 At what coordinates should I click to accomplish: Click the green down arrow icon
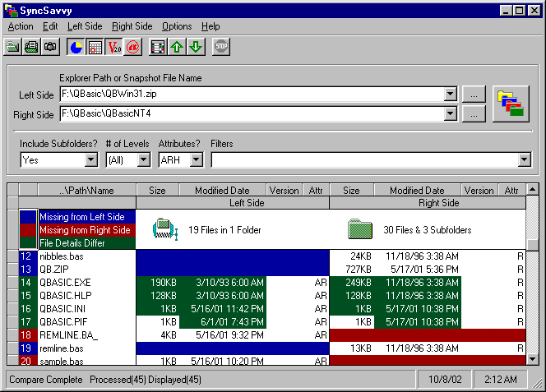[196, 47]
